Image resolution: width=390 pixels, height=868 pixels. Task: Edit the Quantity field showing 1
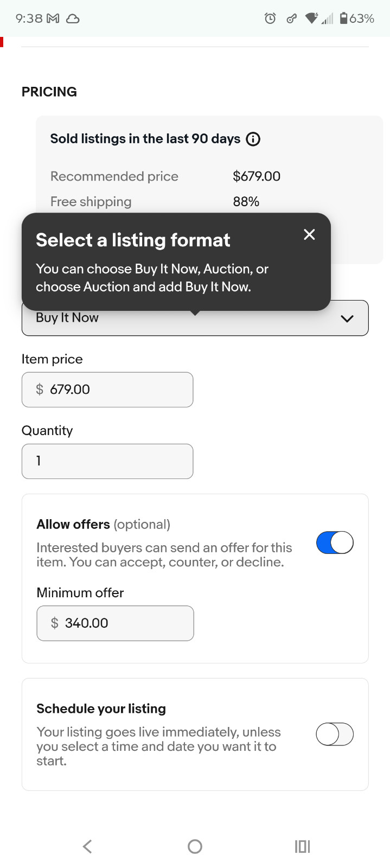point(107,461)
